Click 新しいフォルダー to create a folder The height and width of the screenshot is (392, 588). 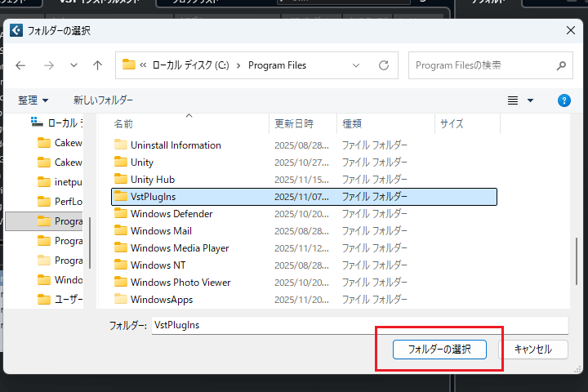pos(103,100)
